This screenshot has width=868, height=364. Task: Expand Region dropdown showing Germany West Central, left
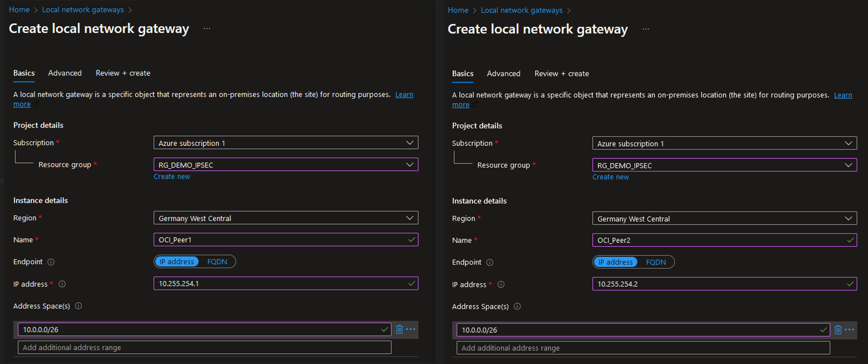pyautogui.click(x=285, y=218)
